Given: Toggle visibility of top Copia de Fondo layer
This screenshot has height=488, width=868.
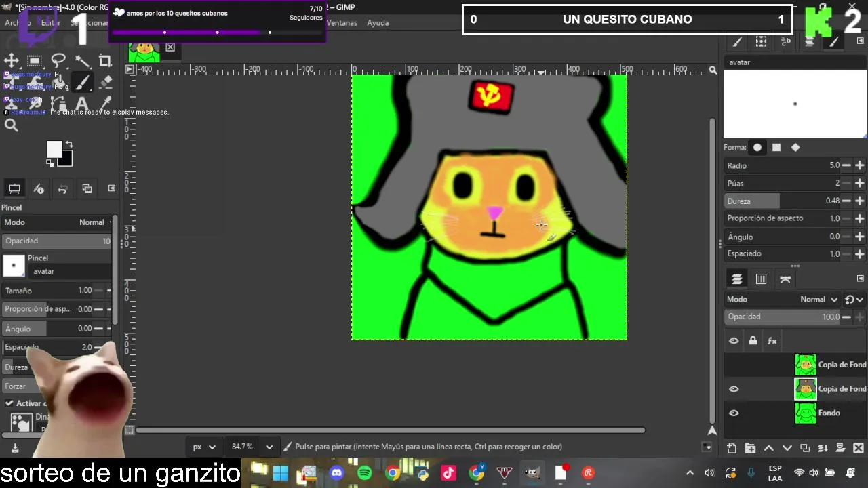Looking at the screenshot, I should tap(734, 365).
